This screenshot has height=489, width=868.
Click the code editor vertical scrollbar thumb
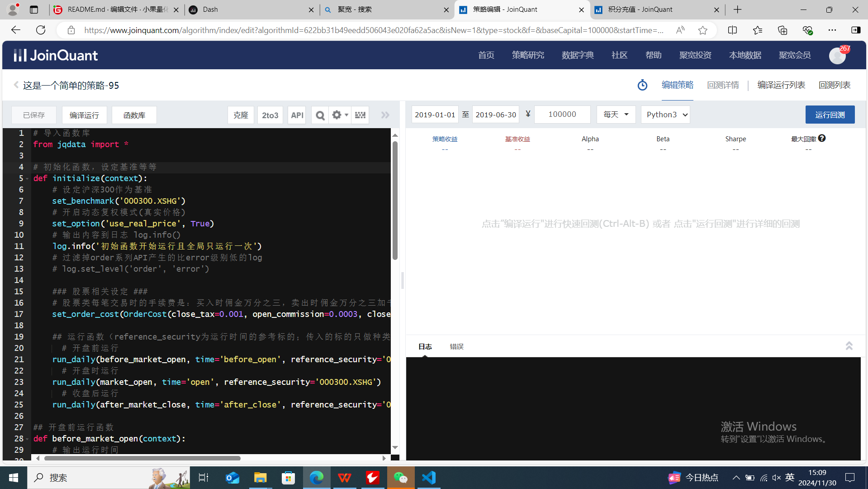pos(395,201)
